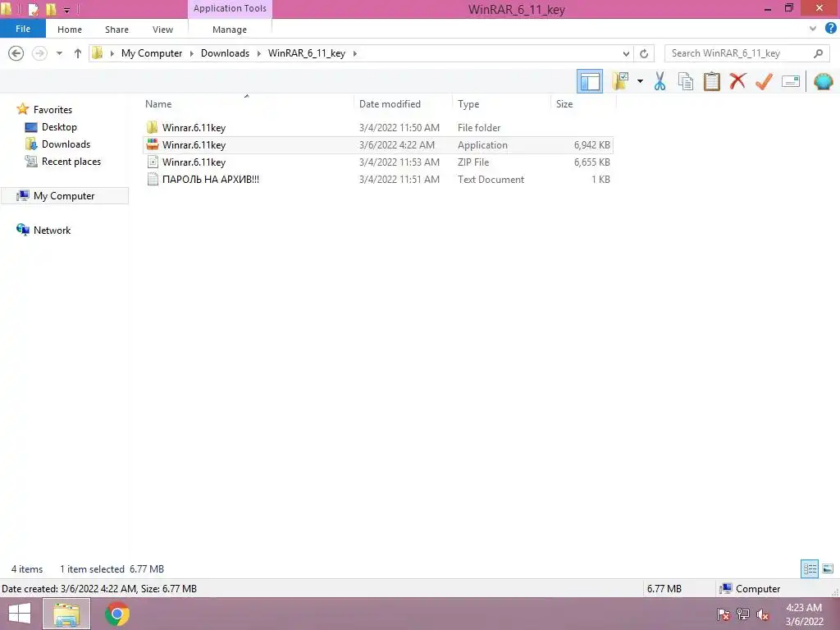This screenshot has height=630, width=840.
Task: Switch to Details view in status bar
Action: click(x=810, y=568)
